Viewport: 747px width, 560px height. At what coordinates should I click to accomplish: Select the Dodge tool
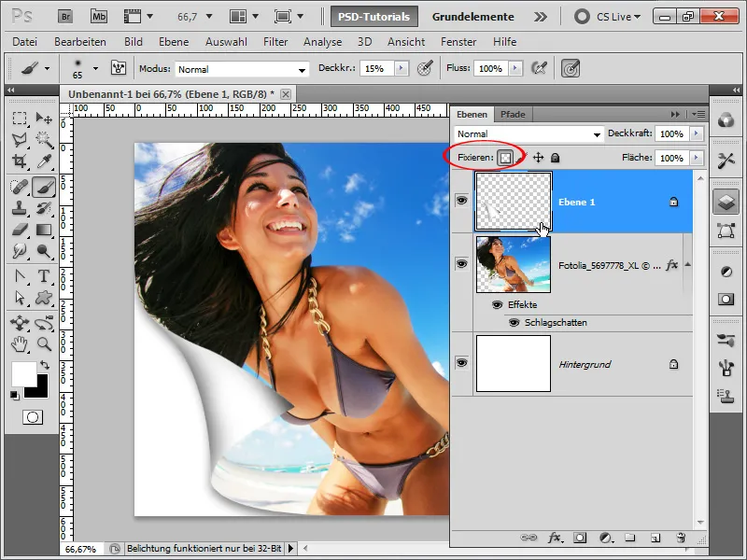pos(44,251)
